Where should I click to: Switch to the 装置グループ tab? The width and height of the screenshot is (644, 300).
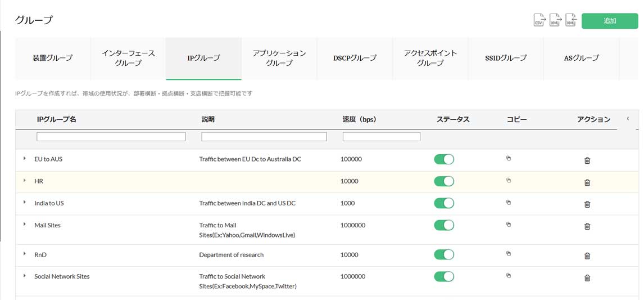52,58
